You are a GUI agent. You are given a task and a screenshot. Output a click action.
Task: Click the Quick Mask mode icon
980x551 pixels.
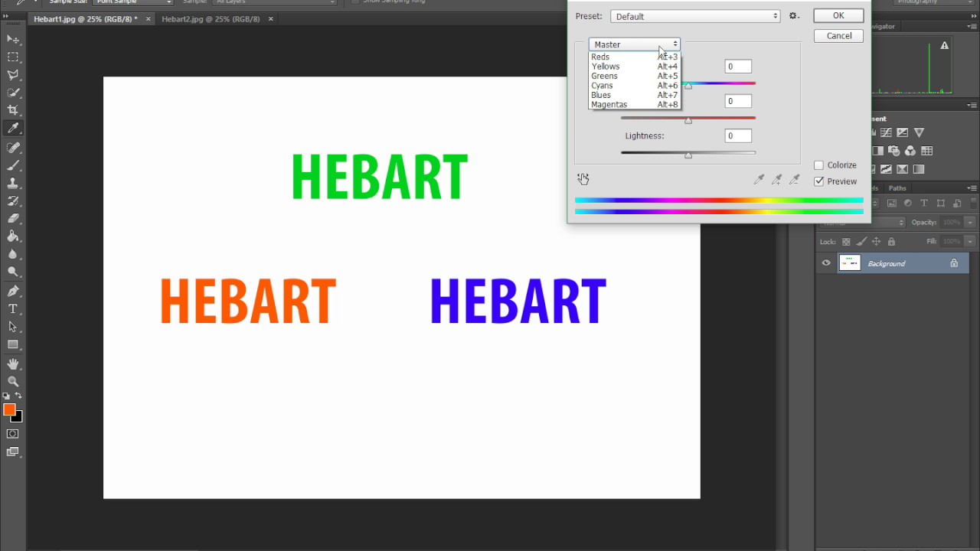click(x=13, y=434)
